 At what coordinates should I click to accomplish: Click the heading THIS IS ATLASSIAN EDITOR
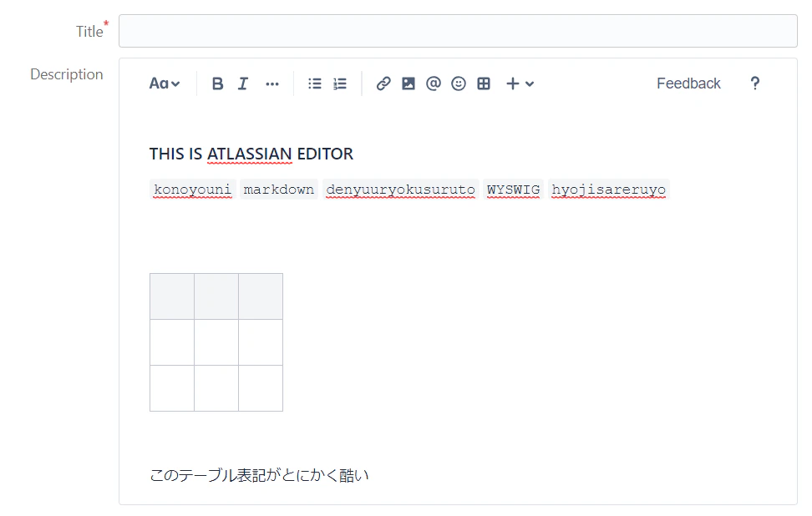coord(251,154)
